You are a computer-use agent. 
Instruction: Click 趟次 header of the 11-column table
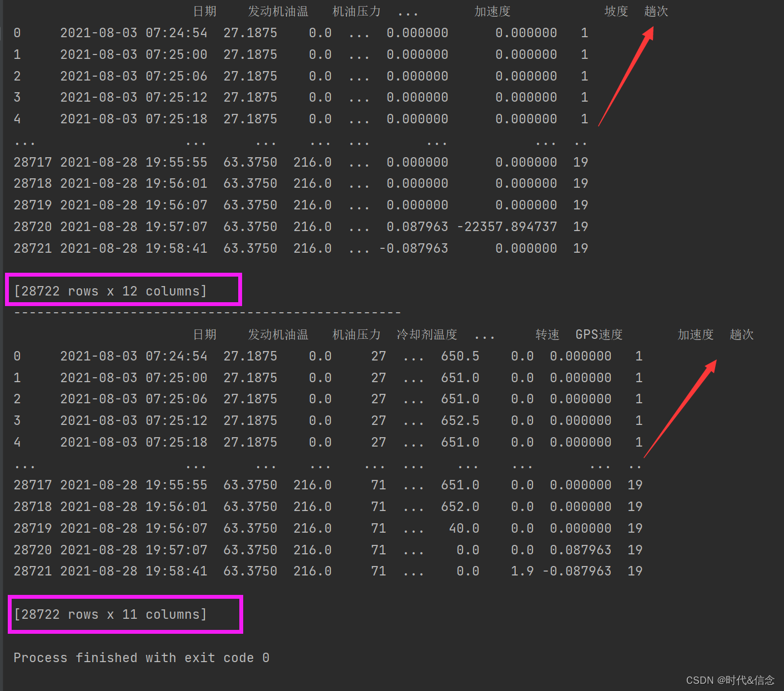[x=742, y=334]
